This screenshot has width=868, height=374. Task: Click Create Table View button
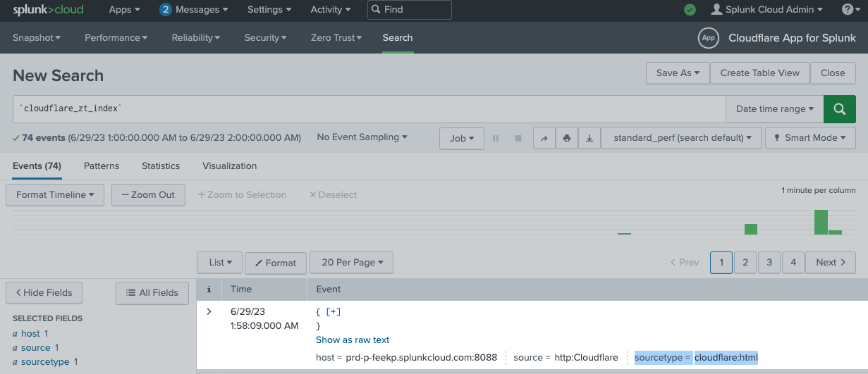point(760,73)
